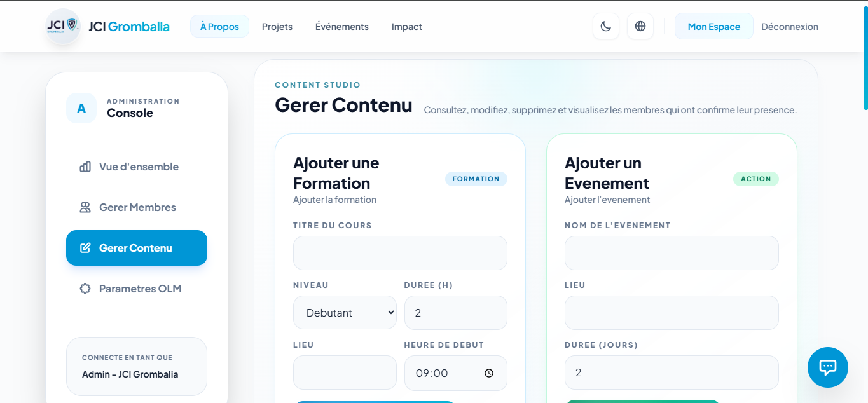The height and width of the screenshot is (403, 868).
Task: Select Vue d'ensemble in the sidebar
Action: [x=137, y=167]
